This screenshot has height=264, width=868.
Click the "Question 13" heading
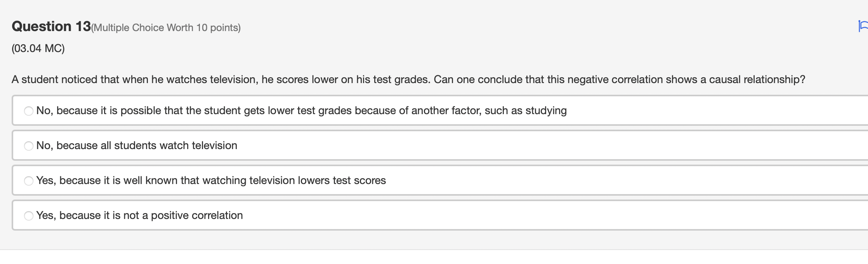pyautogui.click(x=51, y=26)
